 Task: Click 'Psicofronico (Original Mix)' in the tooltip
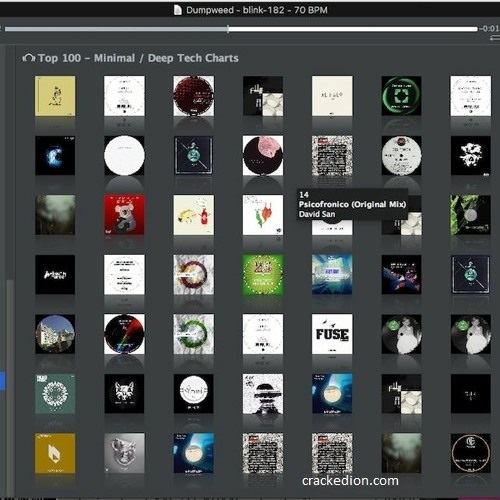click(352, 204)
